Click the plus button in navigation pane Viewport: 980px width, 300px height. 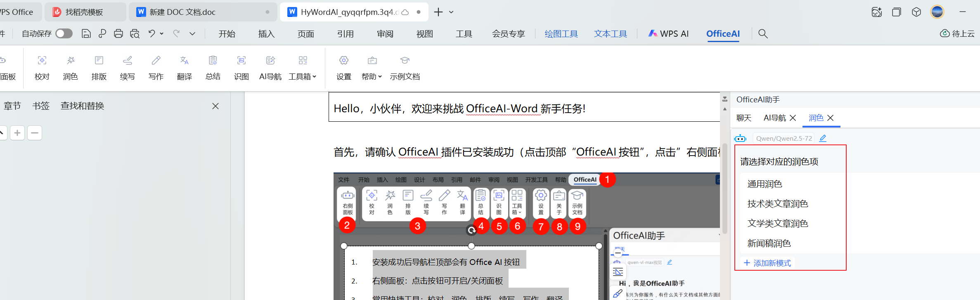pos(17,133)
